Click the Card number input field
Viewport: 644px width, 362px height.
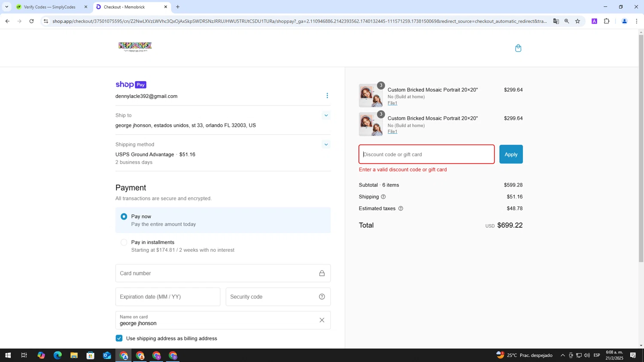(217, 273)
